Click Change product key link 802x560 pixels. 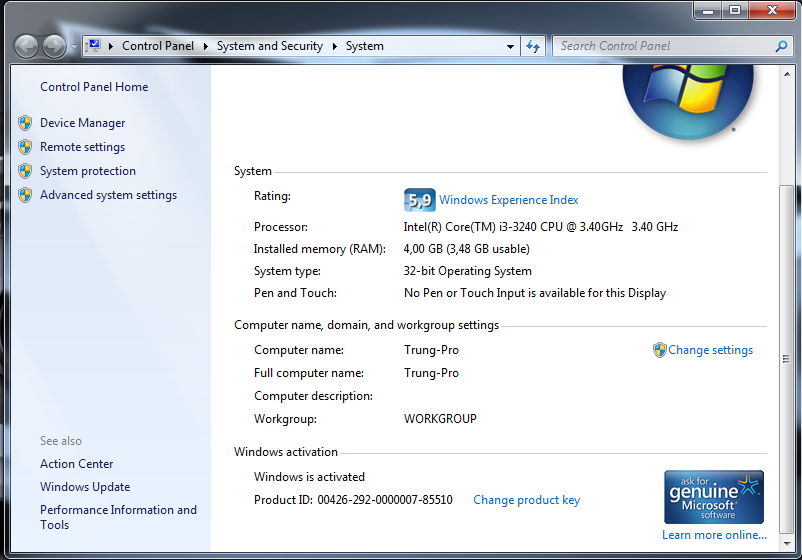click(x=526, y=500)
